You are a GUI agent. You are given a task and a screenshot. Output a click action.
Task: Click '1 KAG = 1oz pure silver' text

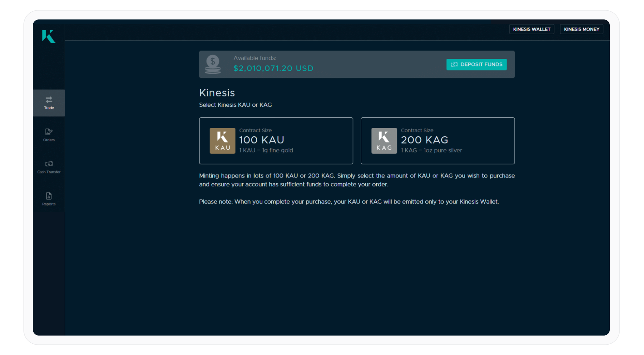point(431,150)
